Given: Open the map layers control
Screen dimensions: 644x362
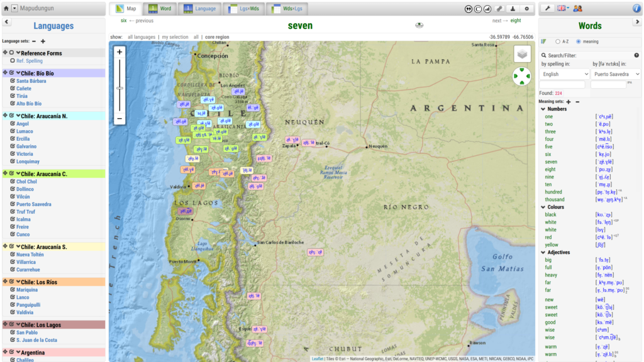Looking at the screenshot, I should 522,54.
